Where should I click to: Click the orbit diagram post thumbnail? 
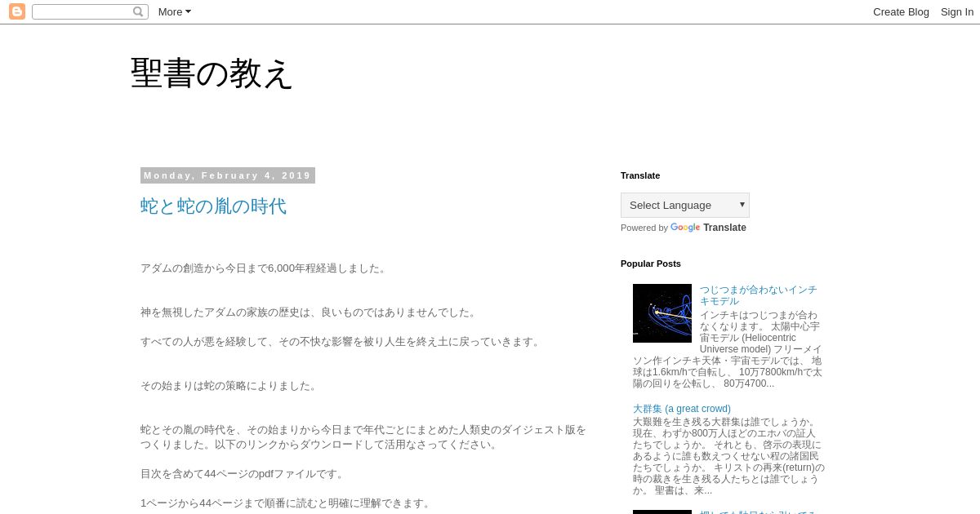(662, 313)
